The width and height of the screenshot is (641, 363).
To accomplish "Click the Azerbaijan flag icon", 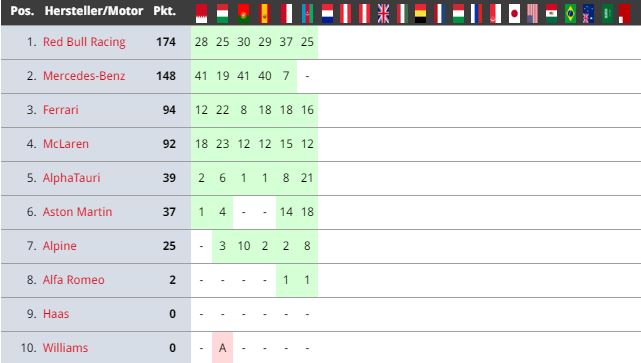I will [307, 13].
